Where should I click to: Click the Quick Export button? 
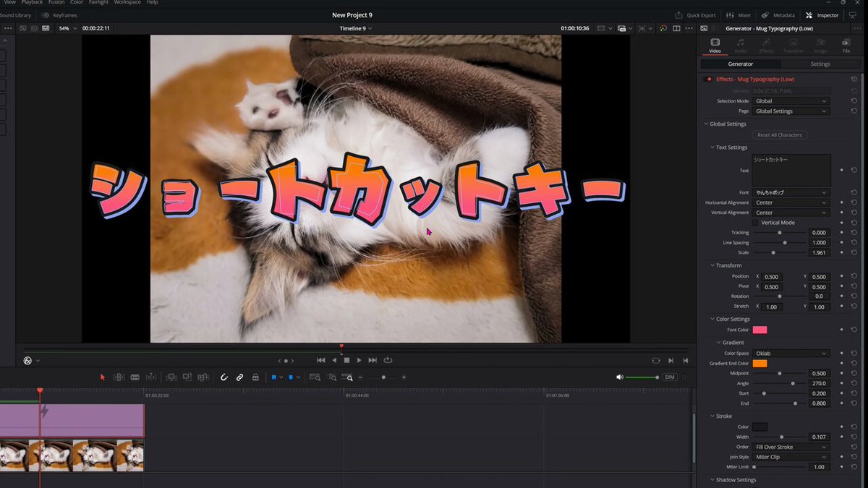(695, 15)
